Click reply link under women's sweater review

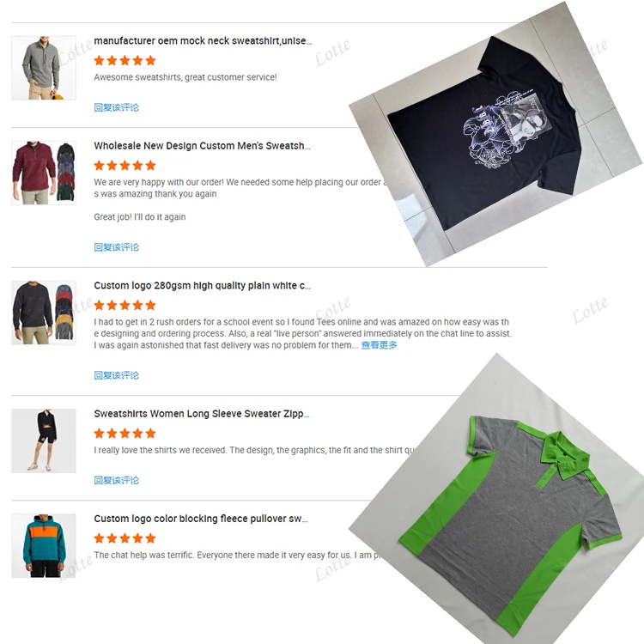[117, 481]
